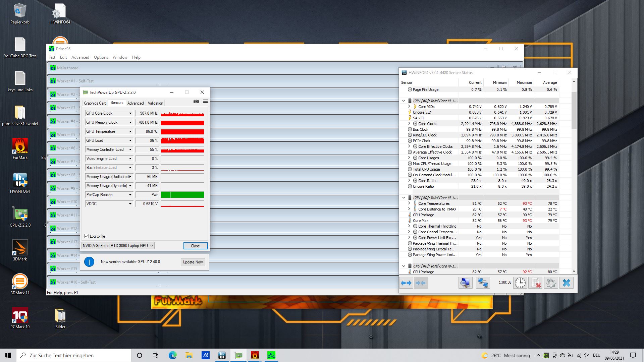Click the Update Now button

(x=193, y=262)
